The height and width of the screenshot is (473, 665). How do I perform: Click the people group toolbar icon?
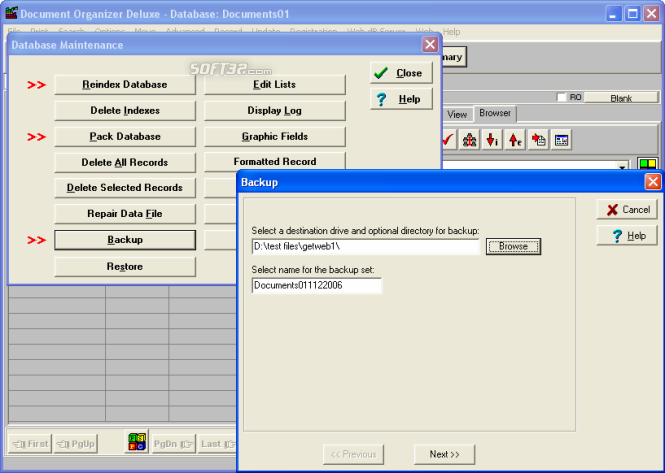coord(469,140)
